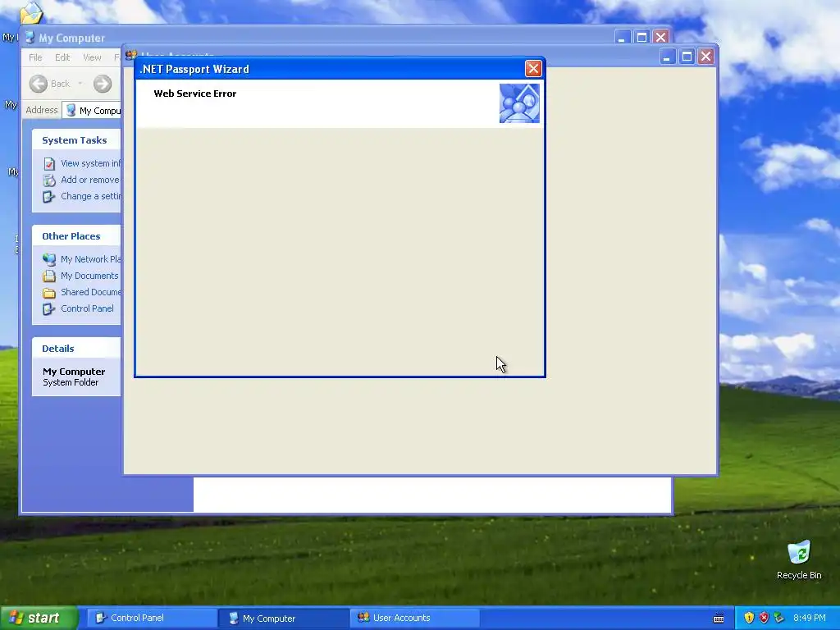
Task: Switch to My Computer taskbar button
Action: click(x=284, y=619)
